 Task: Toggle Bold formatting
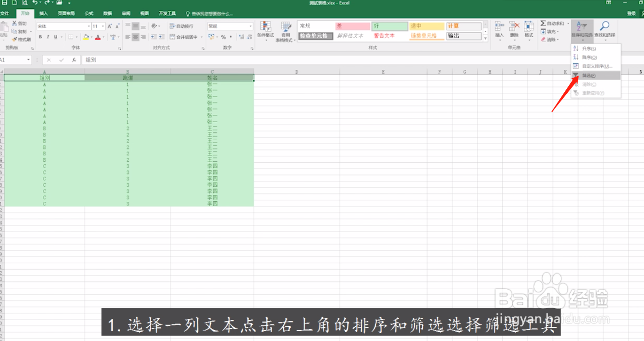(x=41, y=37)
